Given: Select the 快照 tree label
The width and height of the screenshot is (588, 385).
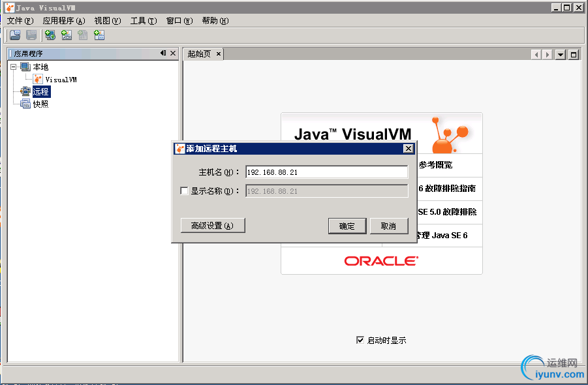Looking at the screenshot, I should pos(40,104).
